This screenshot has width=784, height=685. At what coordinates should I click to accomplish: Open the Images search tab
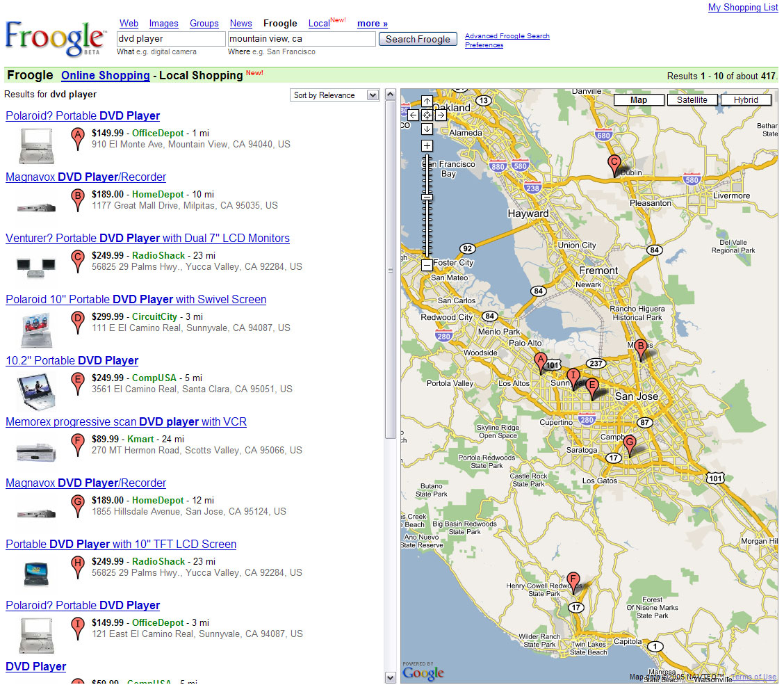pos(163,24)
